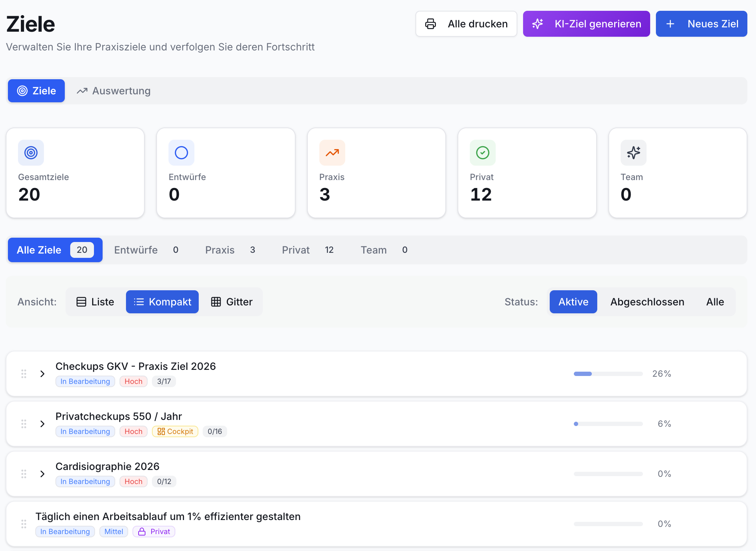Show Alle statuses
This screenshot has width=756, height=551.
[715, 302]
